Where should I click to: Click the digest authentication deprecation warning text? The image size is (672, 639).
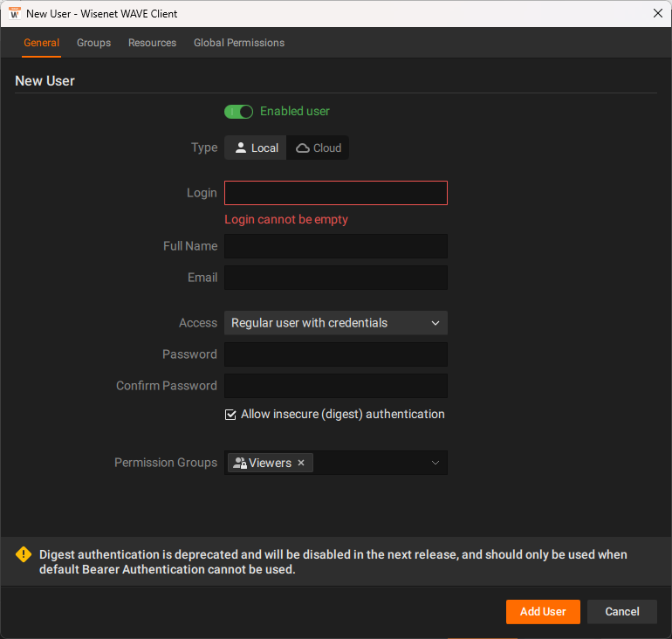[x=333, y=562]
